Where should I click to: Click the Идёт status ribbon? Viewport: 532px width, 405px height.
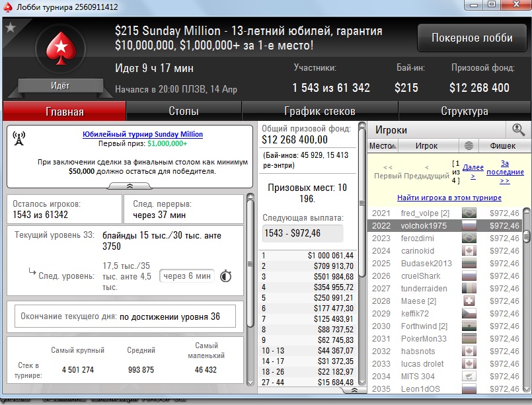click(x=60, y=85)
